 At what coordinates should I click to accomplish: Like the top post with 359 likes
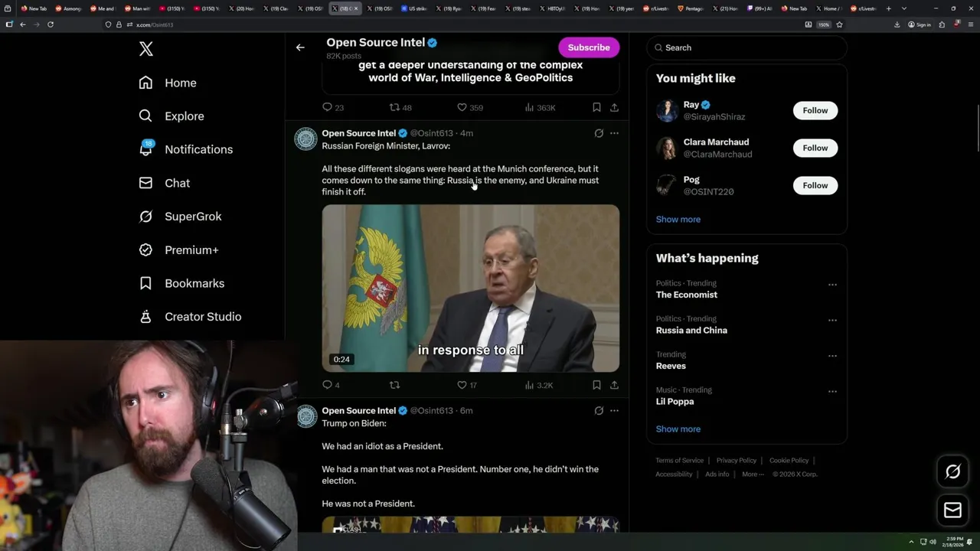click(469, 108)
